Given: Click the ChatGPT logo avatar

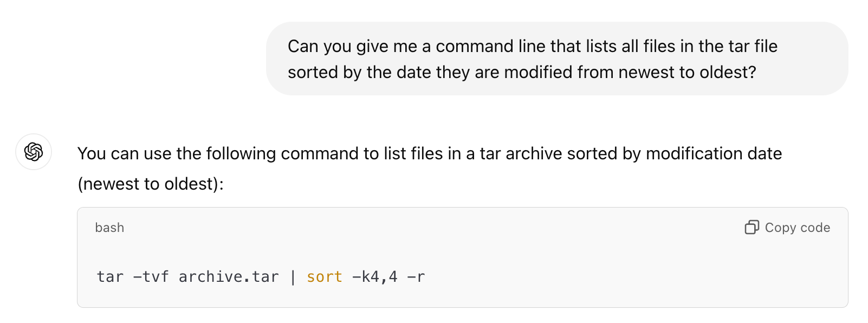Looking at the screenshot, I should (34, 152).
